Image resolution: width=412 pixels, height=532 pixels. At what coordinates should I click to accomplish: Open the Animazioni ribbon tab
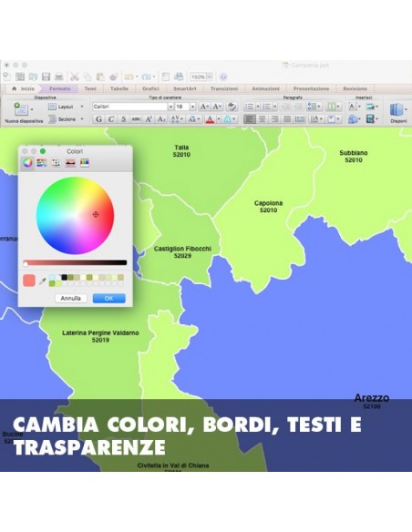point(266,88)
